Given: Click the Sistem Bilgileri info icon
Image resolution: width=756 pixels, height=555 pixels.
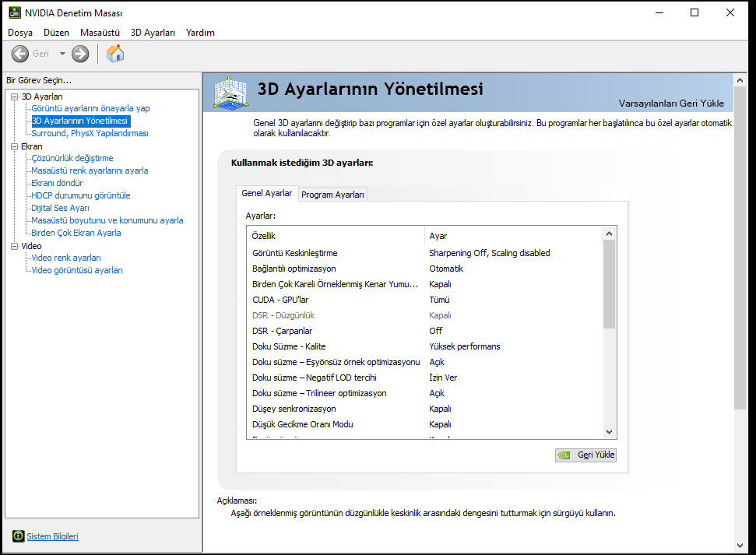Looking at the screenshot, I should click(x=19, y=536).
